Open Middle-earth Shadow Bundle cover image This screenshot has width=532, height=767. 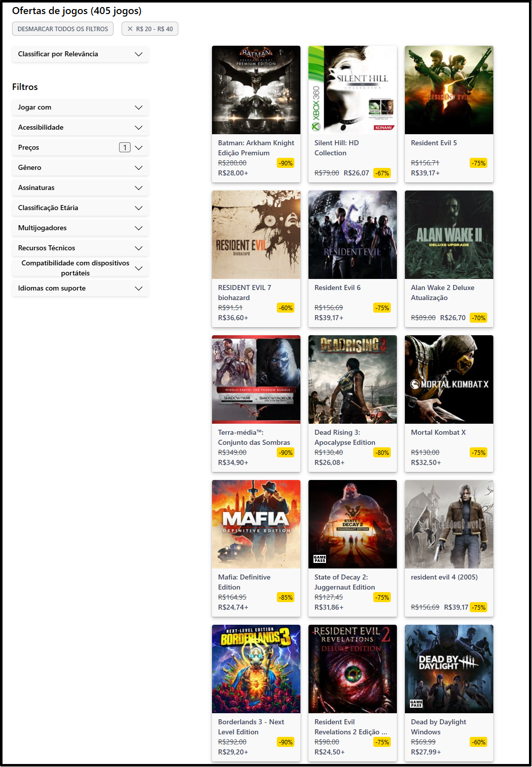(x=256, y=379)
